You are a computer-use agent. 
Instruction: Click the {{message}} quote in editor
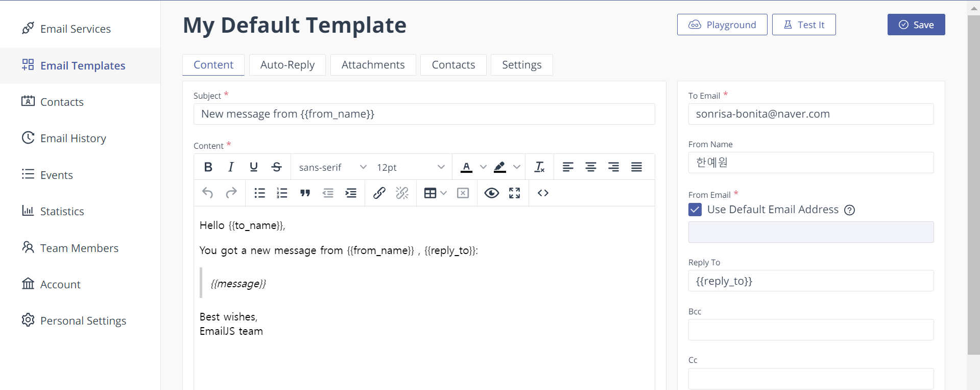[238, 283]
